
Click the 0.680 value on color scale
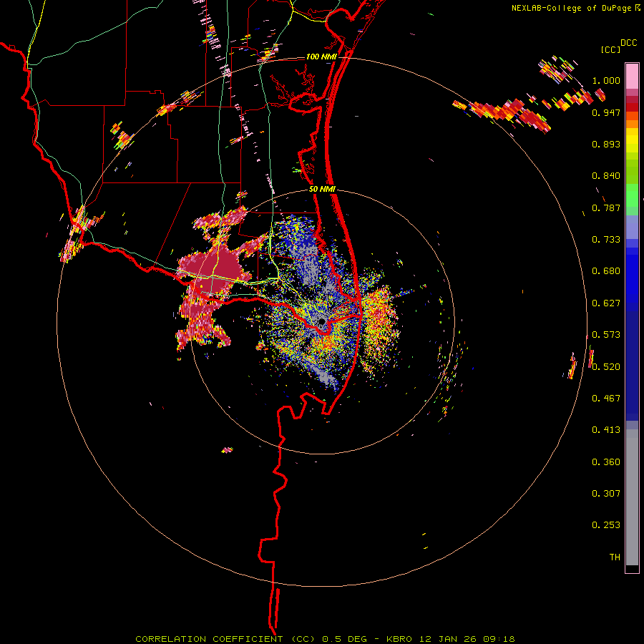(606, 271)
